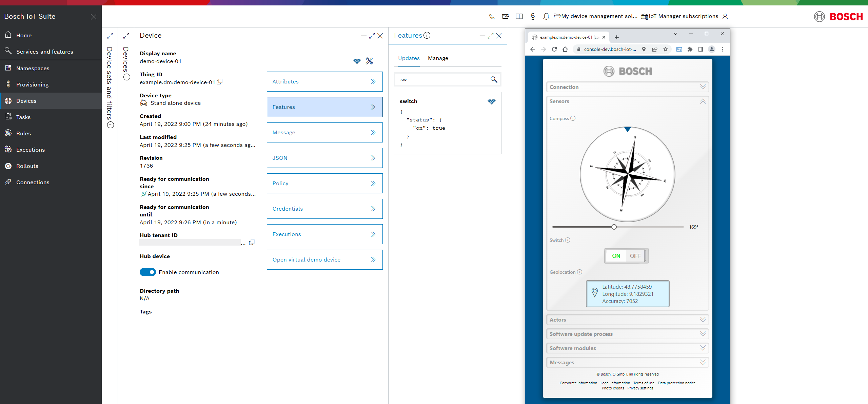Click the Geolocation coordinates box
The width and height of the screenshot is (868, 404).
(628, 294)
